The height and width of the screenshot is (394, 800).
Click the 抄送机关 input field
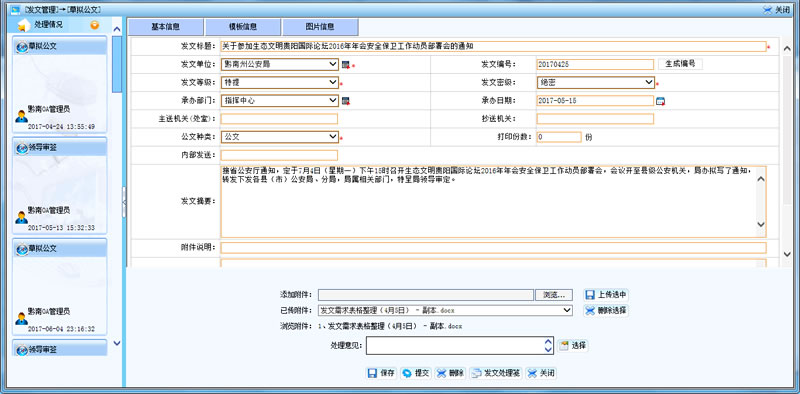click(x=595, y=119)
